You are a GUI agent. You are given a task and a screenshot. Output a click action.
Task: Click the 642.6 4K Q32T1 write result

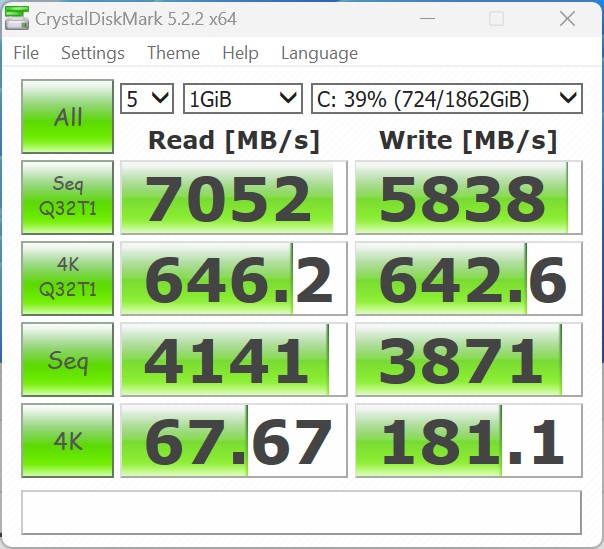[x=468, y=279]
